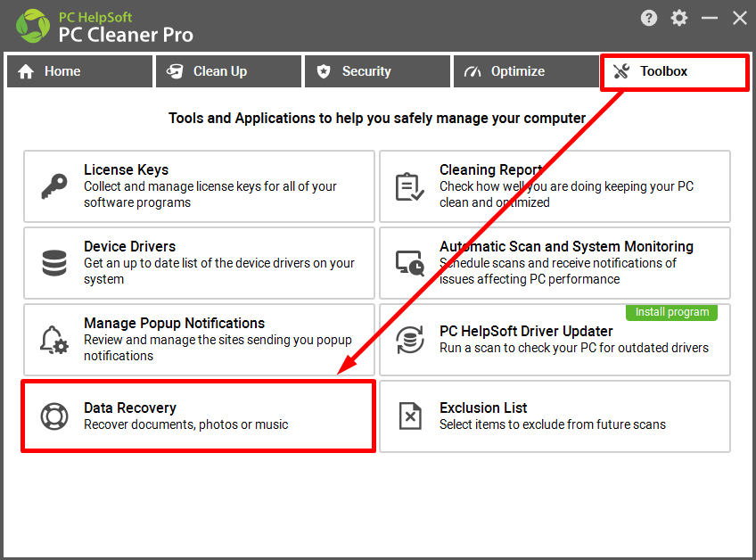The width and height of the screenshot is (756, 560).
Task: Click the document X icon for Exclusion List
Action: tap(410, 416)
